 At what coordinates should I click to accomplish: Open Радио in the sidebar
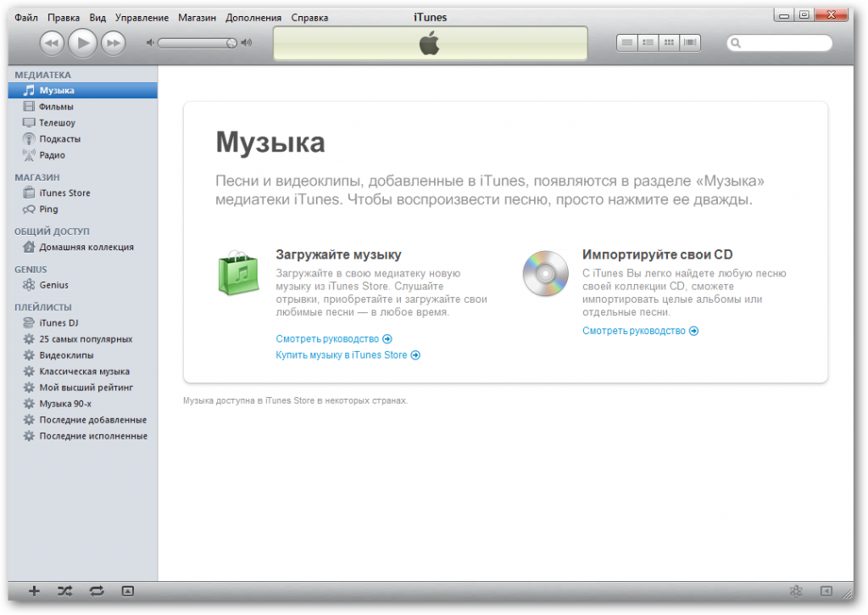point(52,155)
